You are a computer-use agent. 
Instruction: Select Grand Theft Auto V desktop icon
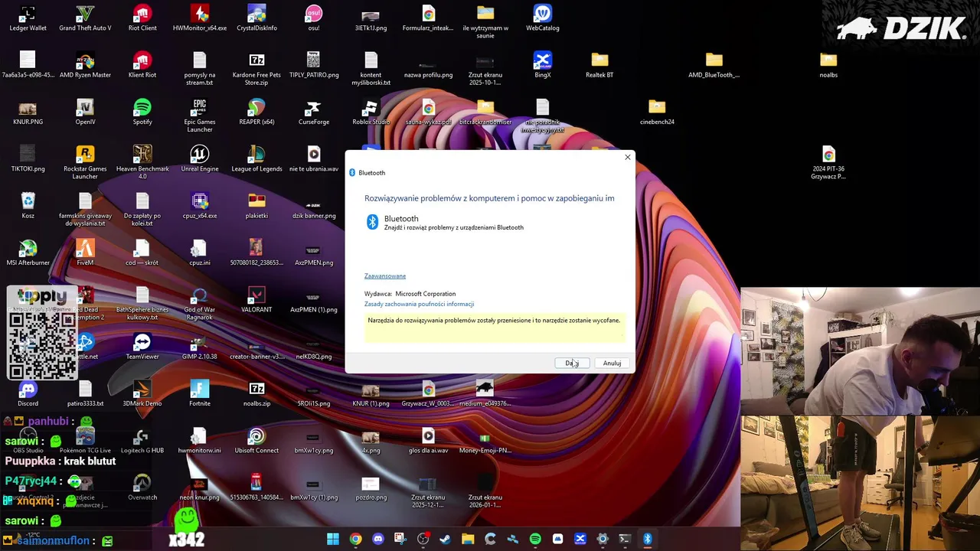85,18
